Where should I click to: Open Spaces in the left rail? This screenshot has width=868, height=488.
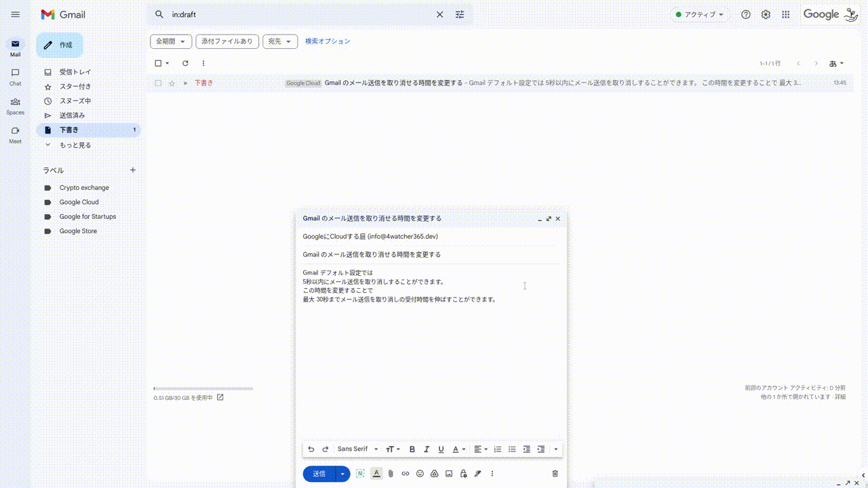pyautogui.click(x=15, y=106)
